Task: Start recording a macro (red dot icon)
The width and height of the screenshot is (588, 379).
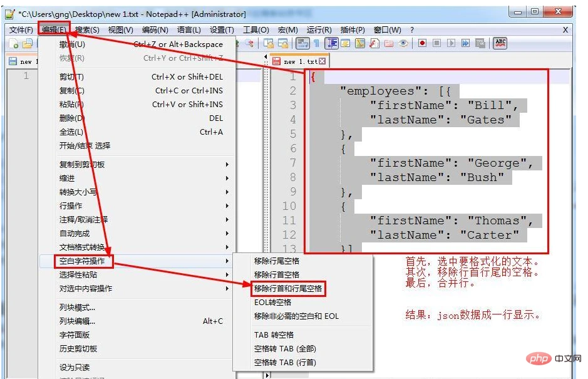Action: (x=423, y=43)
